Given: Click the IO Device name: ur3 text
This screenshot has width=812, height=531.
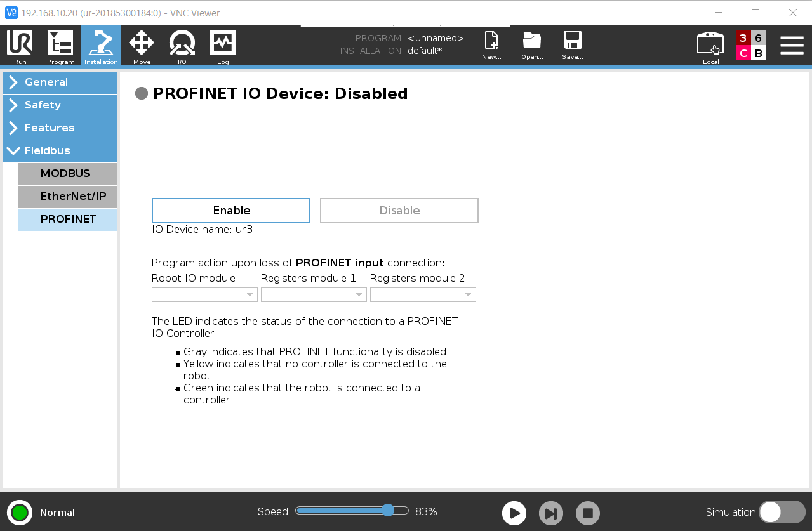Looking at the screenshot, I should [203, 230].
